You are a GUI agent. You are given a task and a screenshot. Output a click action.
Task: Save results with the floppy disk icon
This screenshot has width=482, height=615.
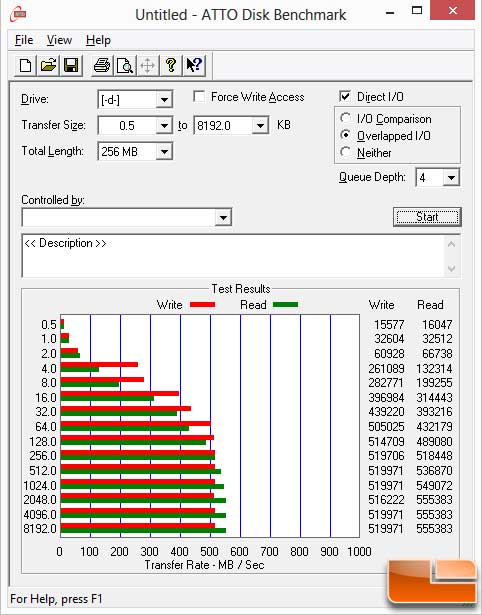click(71, 65)
